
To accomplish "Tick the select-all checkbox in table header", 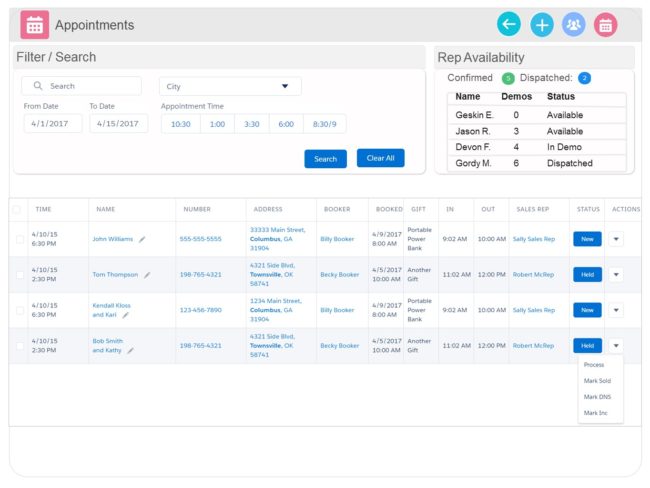I will tap(17, 209).
